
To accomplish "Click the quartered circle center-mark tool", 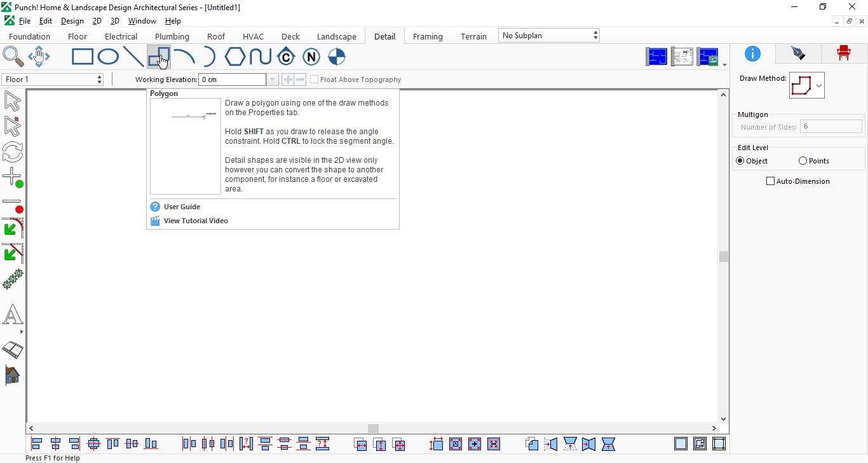I will [x=337, y=57].
